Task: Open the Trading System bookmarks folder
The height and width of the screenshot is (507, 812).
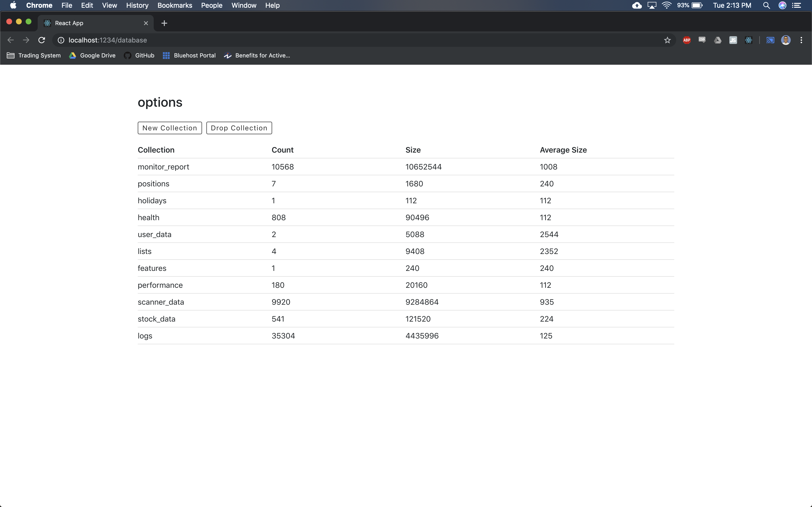Action: [x=34, y=55]
